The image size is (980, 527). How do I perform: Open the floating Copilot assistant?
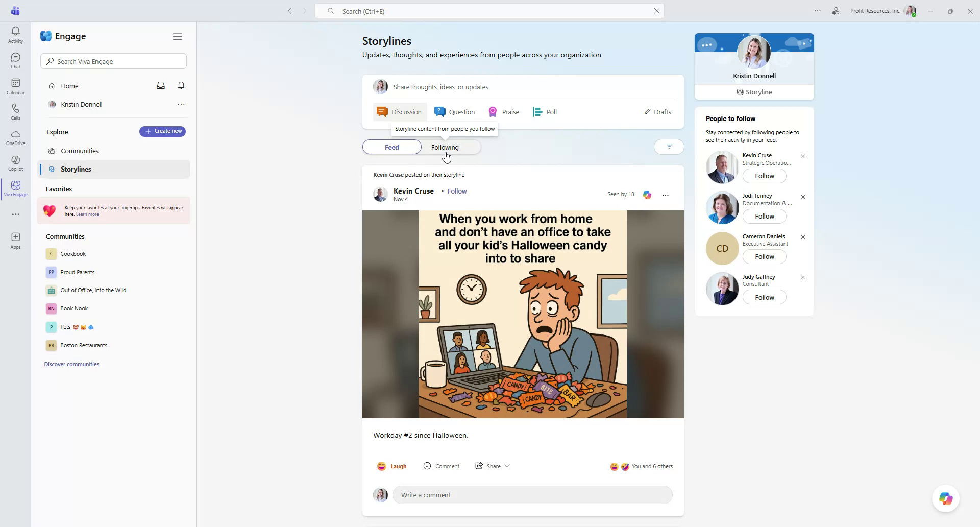[x=945, y=498]
